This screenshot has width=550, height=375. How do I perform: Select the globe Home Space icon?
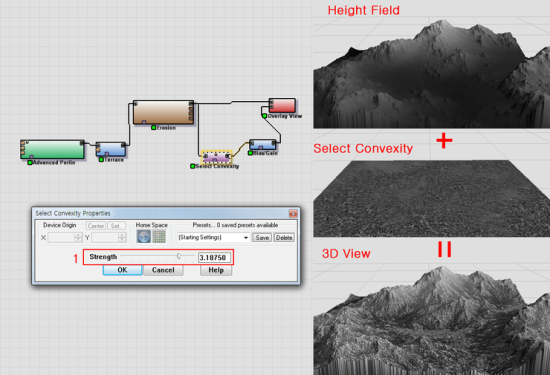143,237
